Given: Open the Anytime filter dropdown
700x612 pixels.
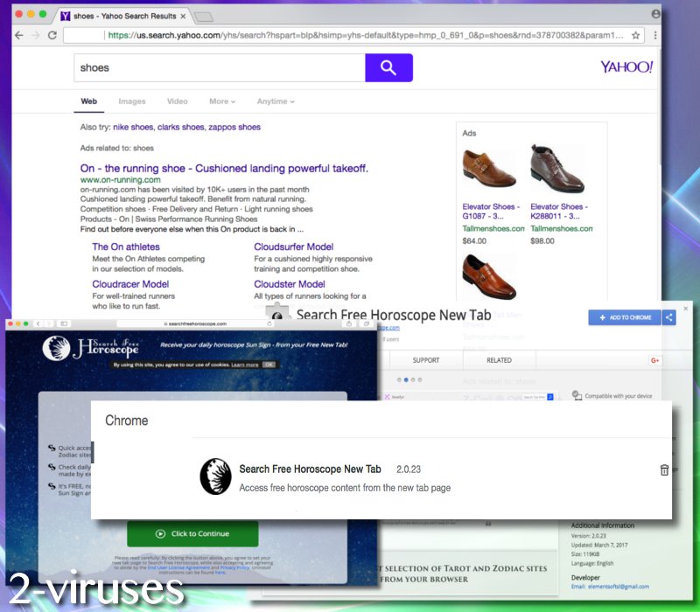Looking at the screenshot, I should tap(275, 101).
